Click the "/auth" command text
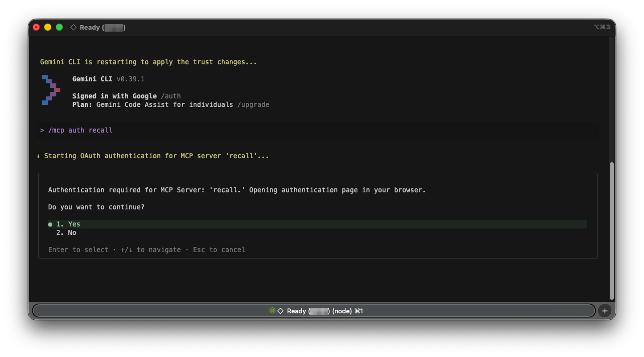 coord(171,96)
